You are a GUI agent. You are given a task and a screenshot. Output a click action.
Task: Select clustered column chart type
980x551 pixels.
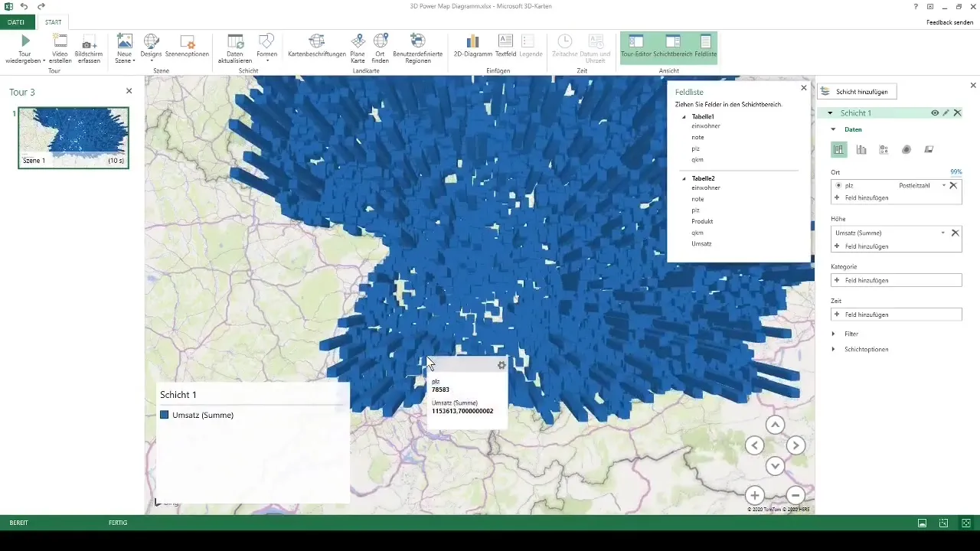point(861,149)
